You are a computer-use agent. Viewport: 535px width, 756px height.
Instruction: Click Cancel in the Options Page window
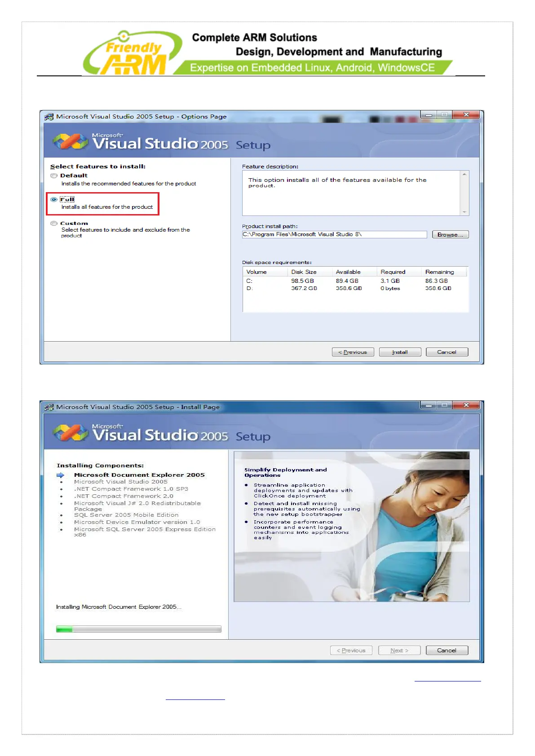pos(447,352)
